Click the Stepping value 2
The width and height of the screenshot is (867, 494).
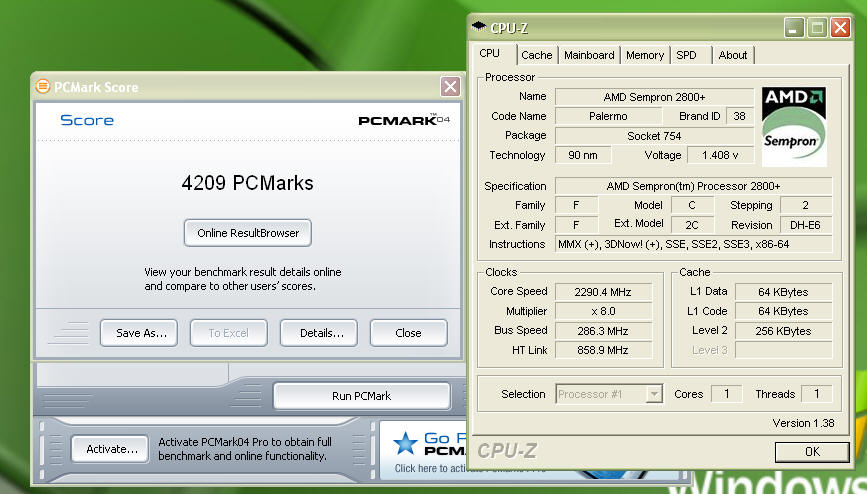point(806,205)
